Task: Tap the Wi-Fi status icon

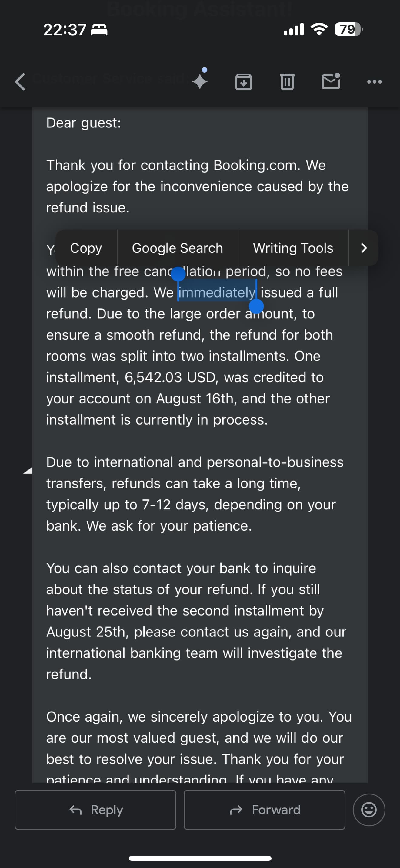Action: [319, 29]
